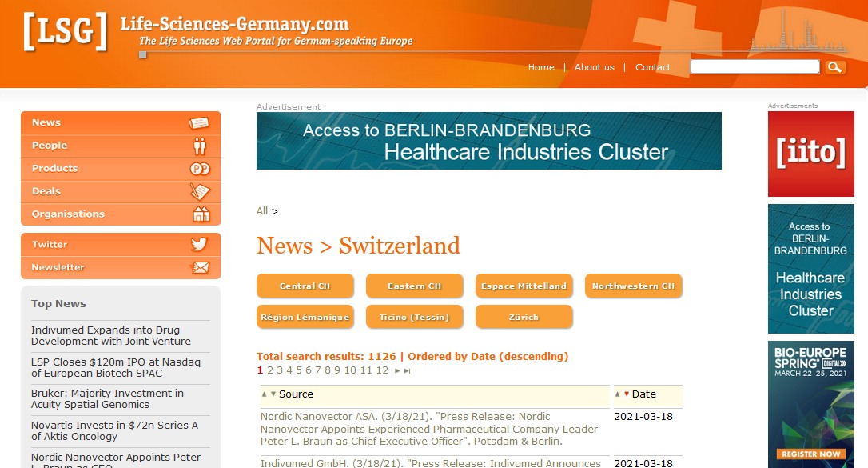Sort Date column descending red arrow
Image resolution: width=868 pixels, height=468 pixels.
[x=627, y=394]
